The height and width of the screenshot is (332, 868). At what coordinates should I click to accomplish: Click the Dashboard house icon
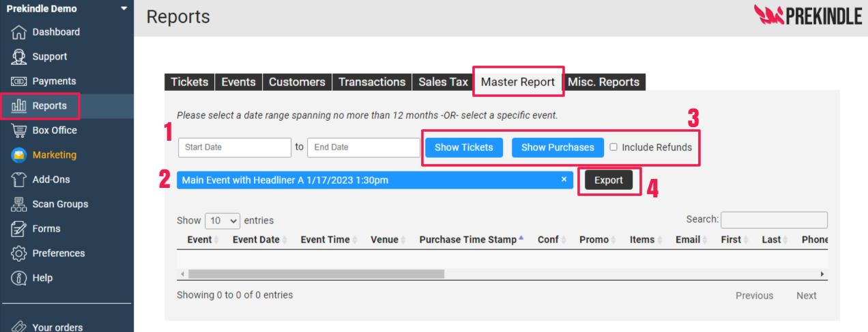coord(18,32)
